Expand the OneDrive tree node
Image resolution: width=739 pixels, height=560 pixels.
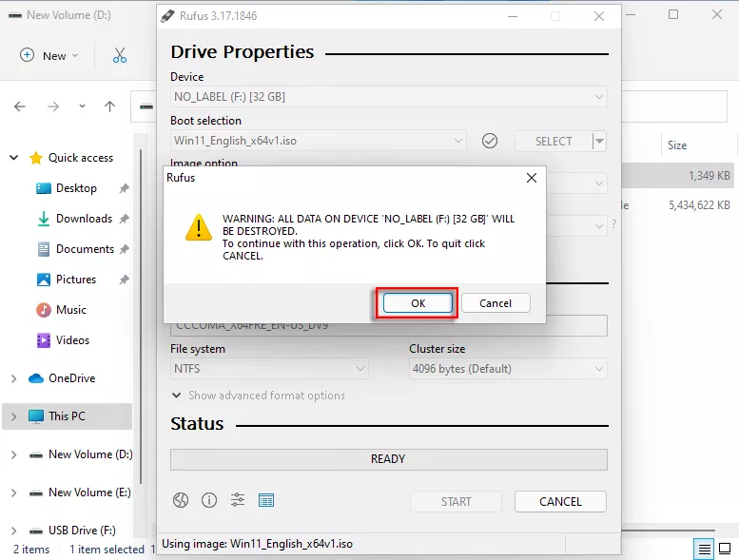[x=13, y=378]
